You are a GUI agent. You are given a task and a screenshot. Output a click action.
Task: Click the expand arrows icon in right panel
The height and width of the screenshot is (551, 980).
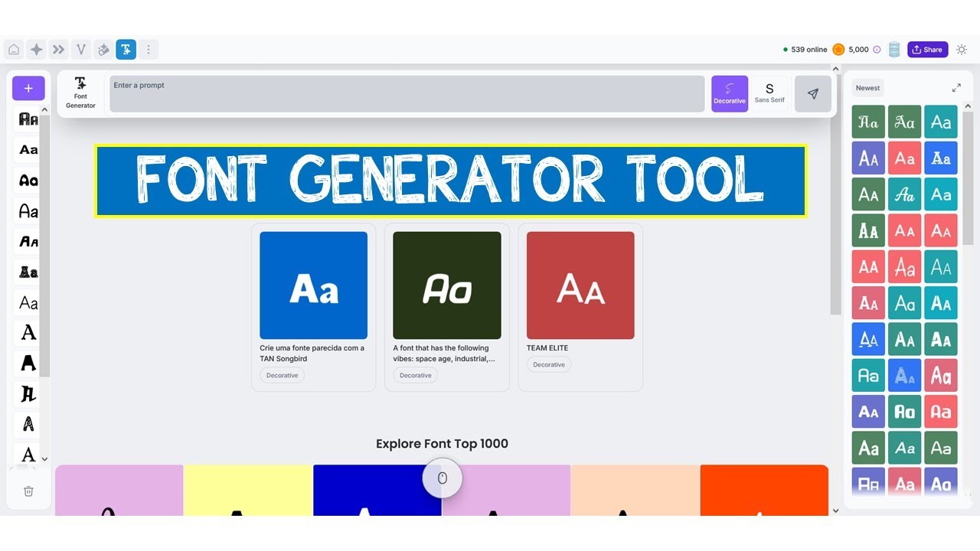(x=956, y=88)
